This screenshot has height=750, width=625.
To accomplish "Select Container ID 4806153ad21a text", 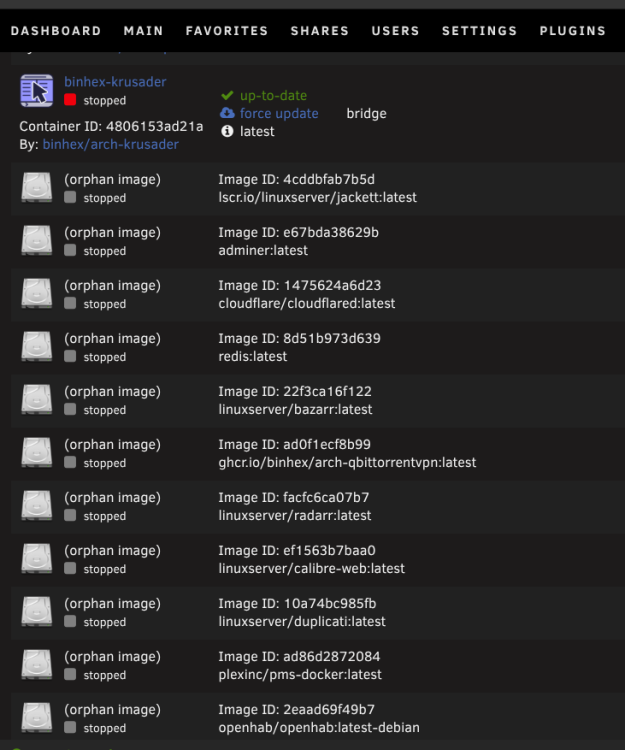I will click(x=111, y=126).
